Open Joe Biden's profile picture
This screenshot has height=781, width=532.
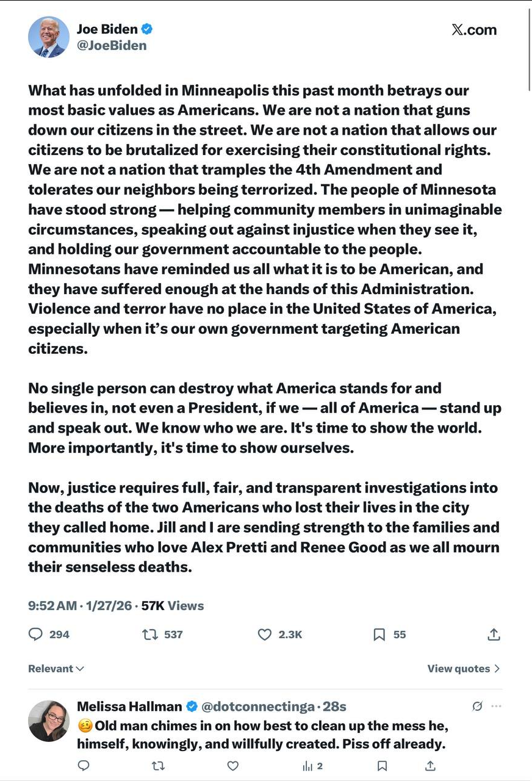tap(49, 37)
